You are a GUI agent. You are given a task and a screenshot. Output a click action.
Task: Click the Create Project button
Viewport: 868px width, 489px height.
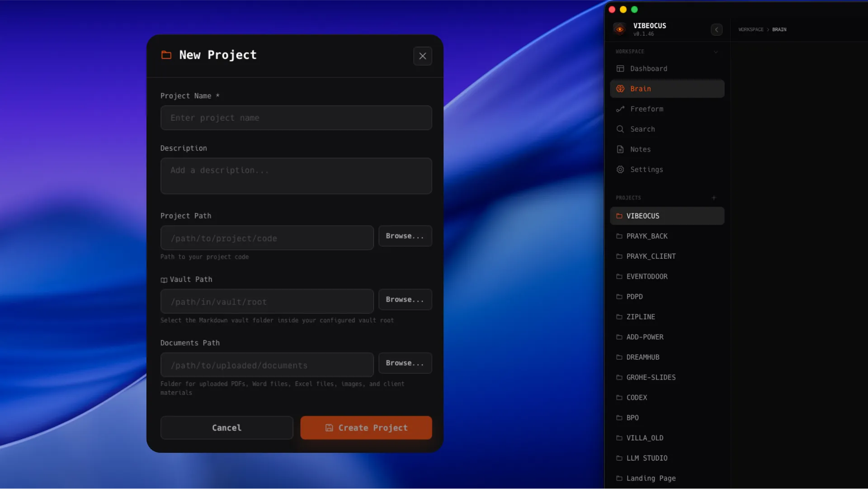(x=366, y=428)
